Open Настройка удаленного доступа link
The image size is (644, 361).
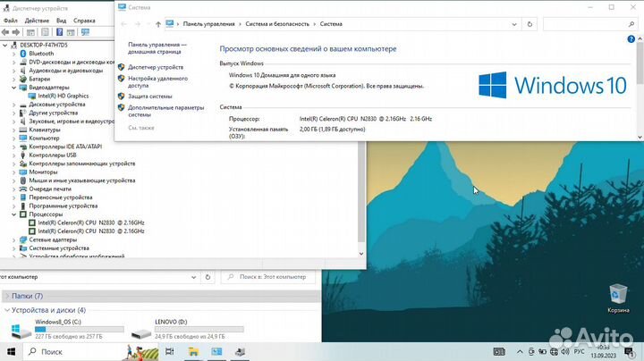coord(157,81)
